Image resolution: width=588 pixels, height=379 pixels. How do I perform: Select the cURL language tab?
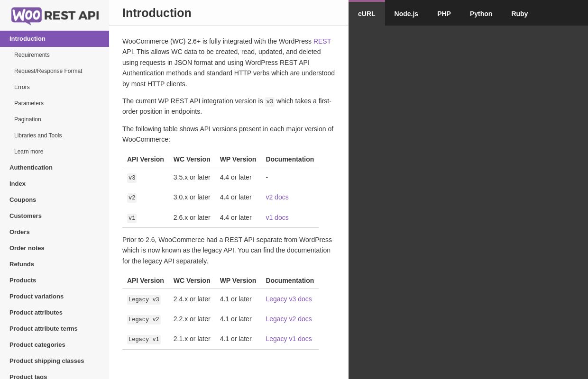(x=367, y=14)
